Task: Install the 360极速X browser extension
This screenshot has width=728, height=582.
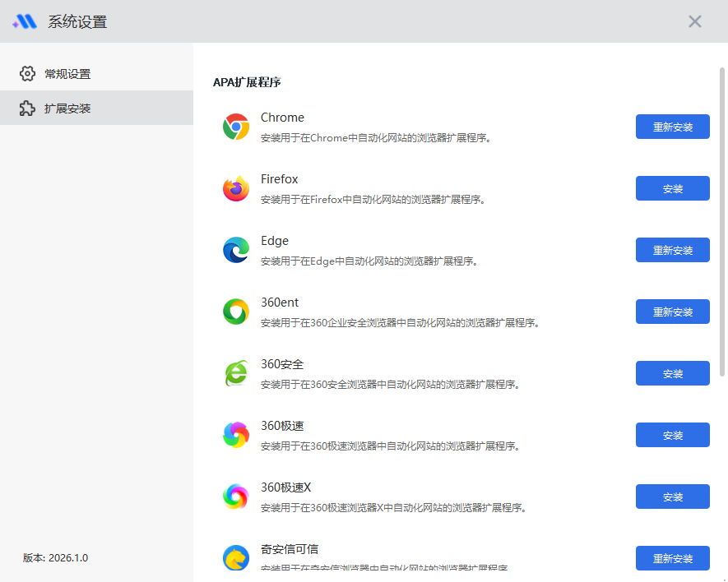Action: (672, 497)
